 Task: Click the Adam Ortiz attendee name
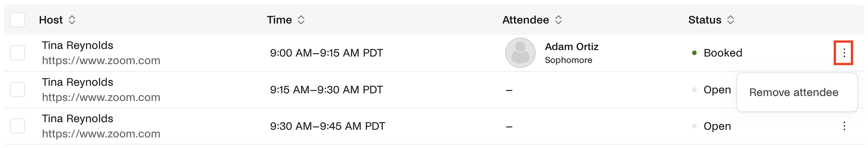point(572,47)
